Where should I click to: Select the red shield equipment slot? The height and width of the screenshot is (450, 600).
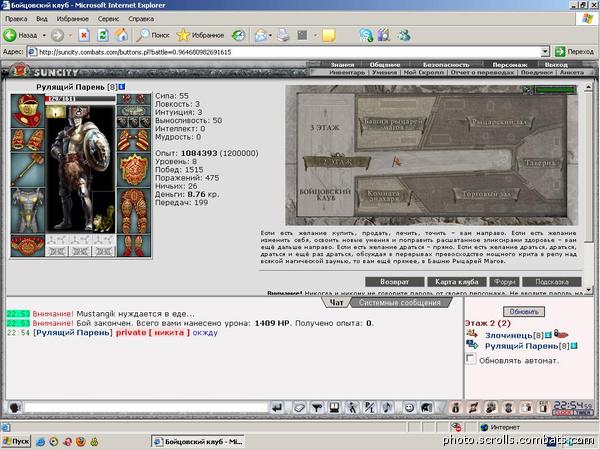click(x=134, y=171)
